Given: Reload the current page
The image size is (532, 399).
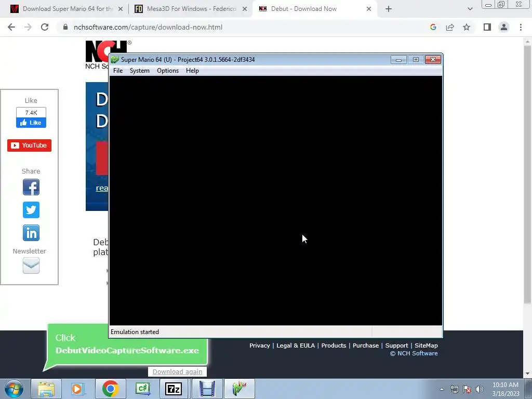Looking at the screenshot, I should 45,27.
